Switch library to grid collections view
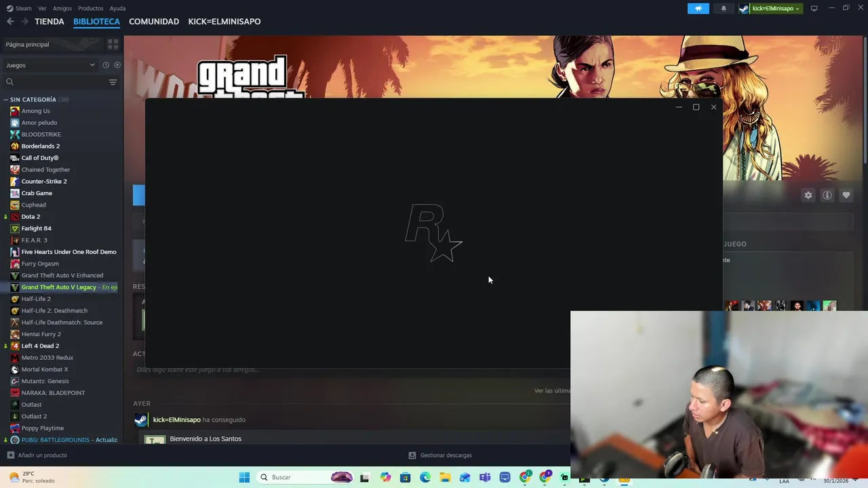The height and width of the screenshot is (488, 868). (x=113, y=44)
